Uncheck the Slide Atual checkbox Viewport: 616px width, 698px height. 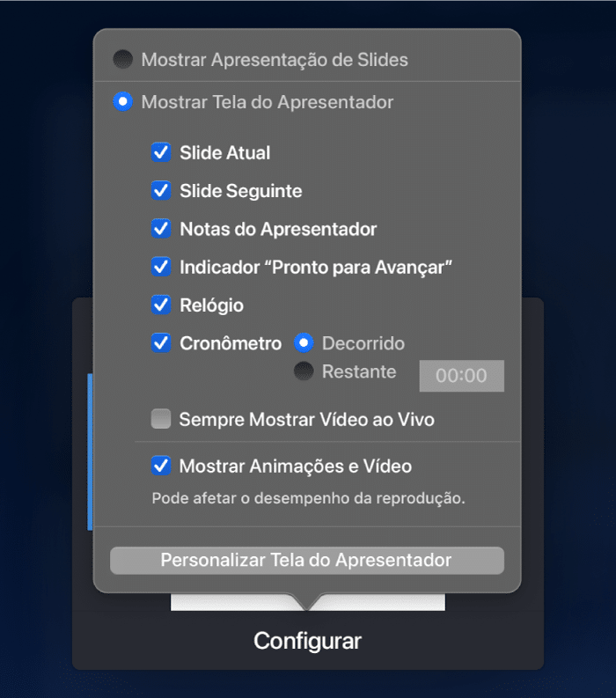161,152
